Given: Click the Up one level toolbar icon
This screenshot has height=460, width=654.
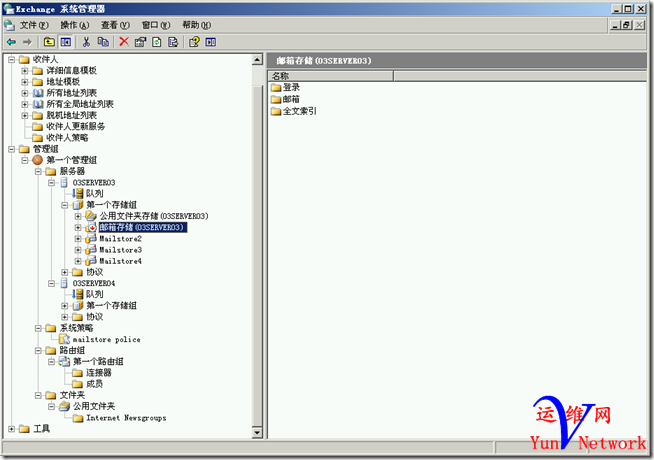Looking at the screenshot, I should [49, 42].
